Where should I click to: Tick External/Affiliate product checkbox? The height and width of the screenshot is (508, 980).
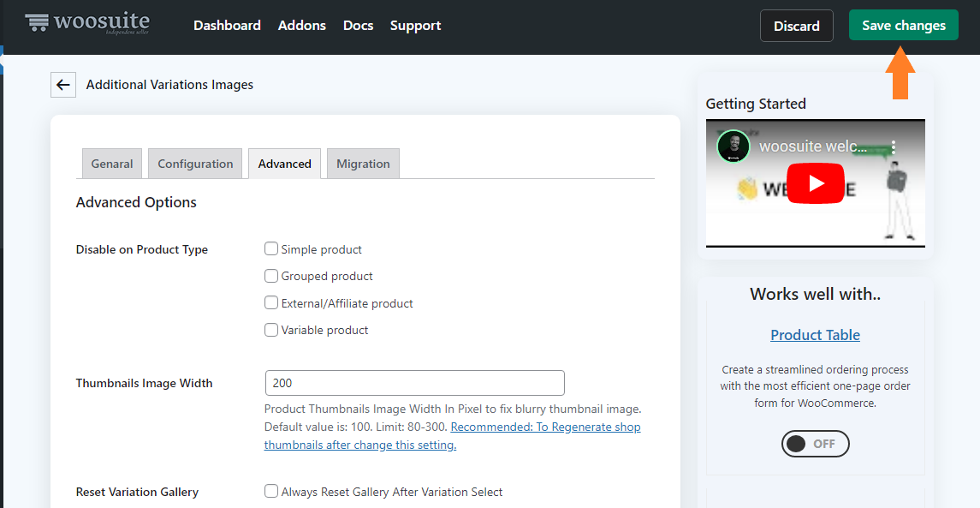tap(271, 302)
